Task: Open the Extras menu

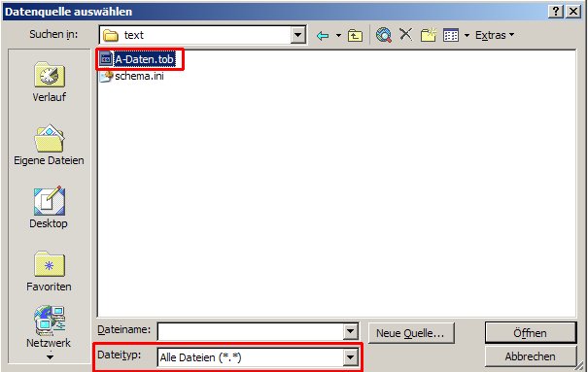Action: 495,35
